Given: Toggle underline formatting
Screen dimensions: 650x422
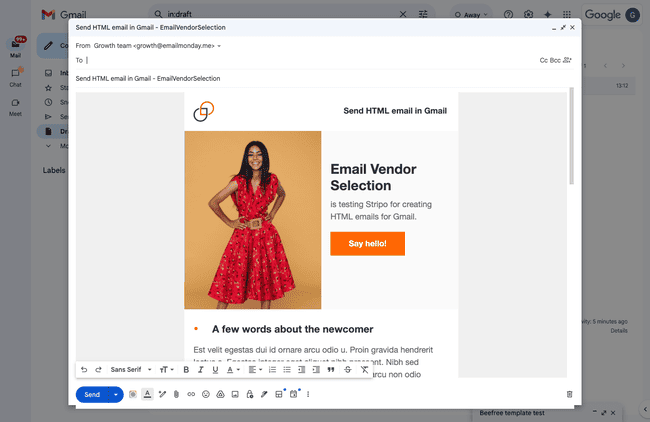Looking at the screenshot, I should point(215,369).
